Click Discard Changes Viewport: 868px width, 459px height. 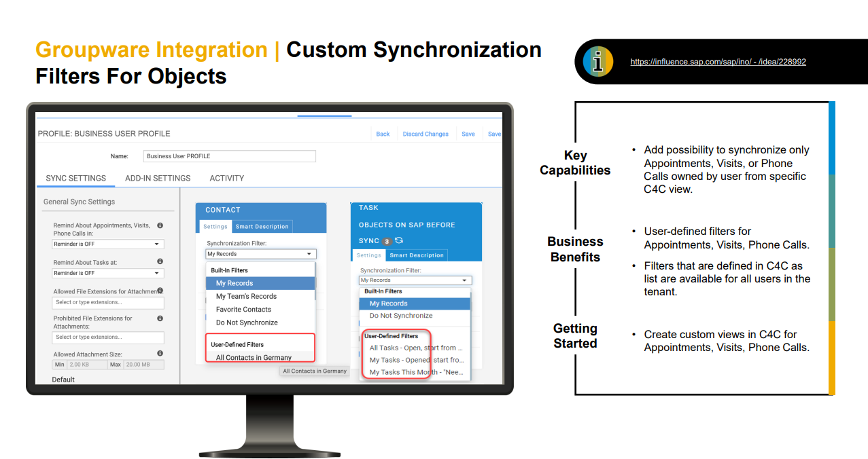(426, 134)
